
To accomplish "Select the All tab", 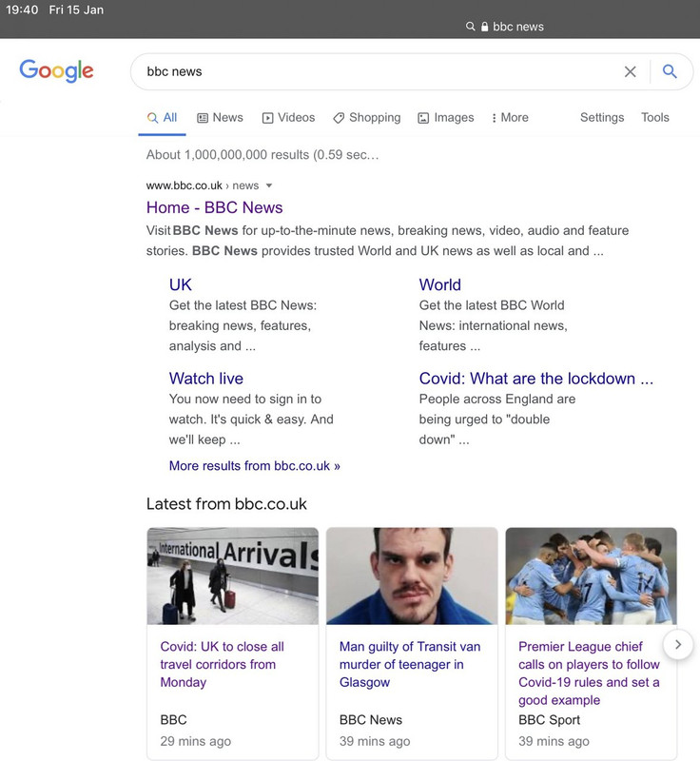I will pyautogui.click(x=162, y=117).
